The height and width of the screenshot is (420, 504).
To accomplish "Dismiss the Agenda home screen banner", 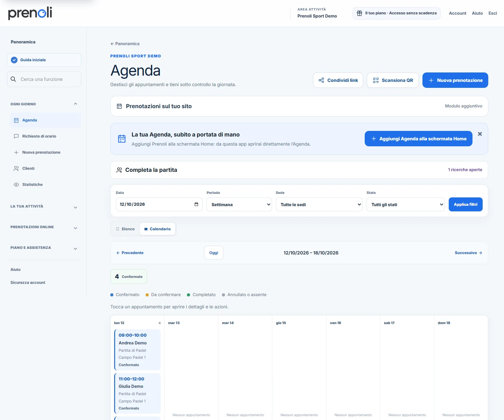I will 480,134.
